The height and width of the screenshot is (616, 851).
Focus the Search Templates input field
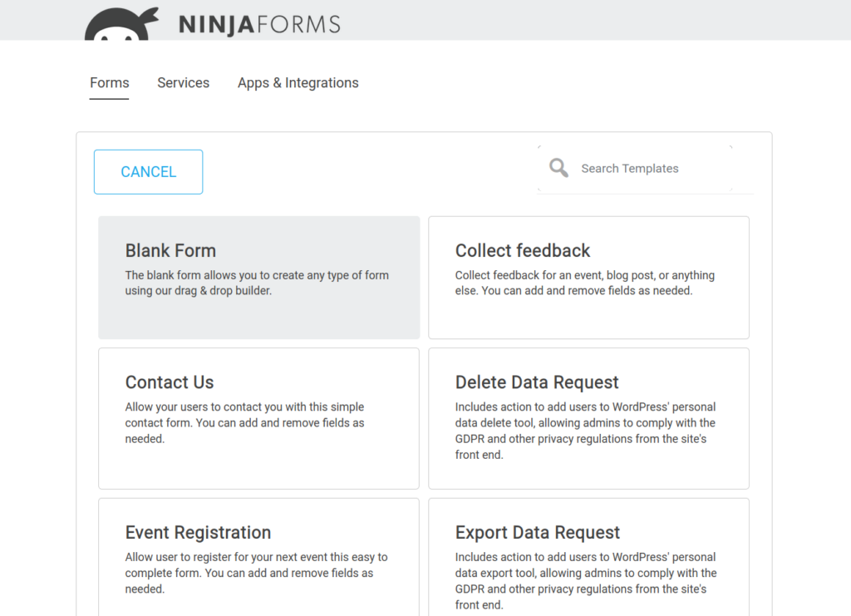pyautogui.click(x=645, y=169)
